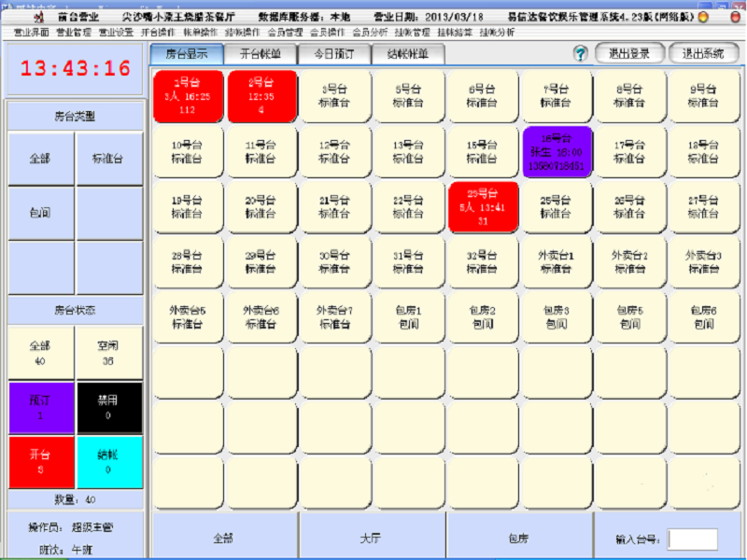This screenshot has width=747, height=560.
Task: Click the blue help question mark icon
Action: click(580, 54)
